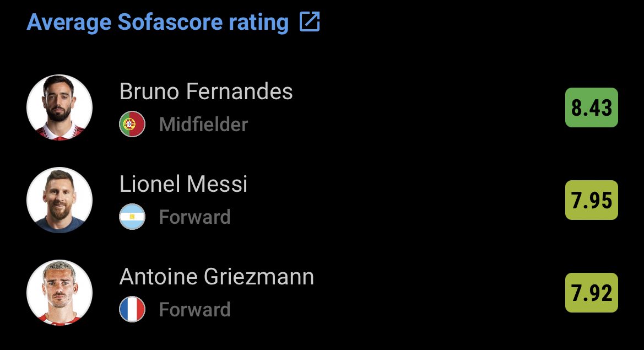Select the word Sofascore in the heading
Viewport: 644px width, 350px height.
170,22
